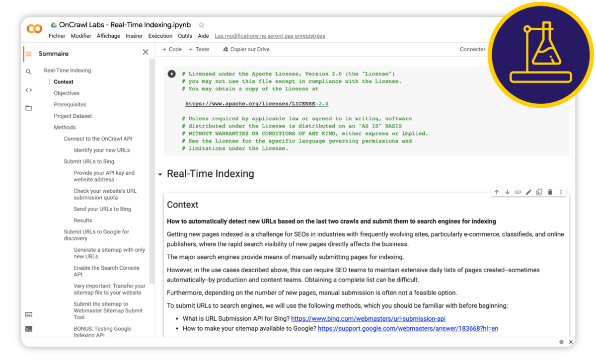
Task: Delete the Context cell with trash icon
Action: coord(550,192)
